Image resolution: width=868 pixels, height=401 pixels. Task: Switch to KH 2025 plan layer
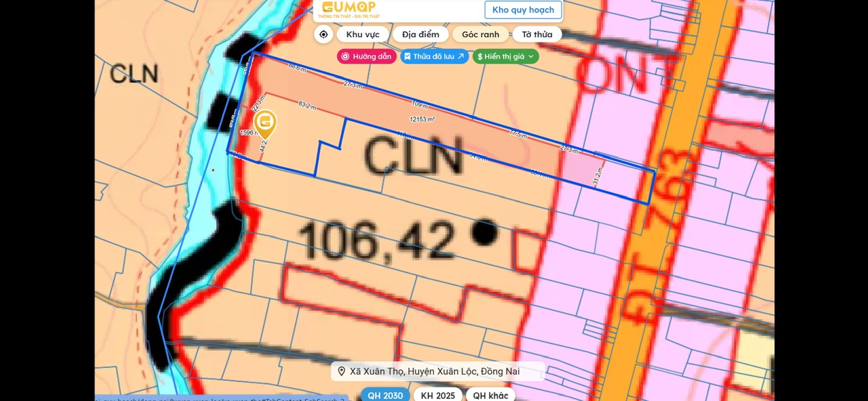(437, 396)
